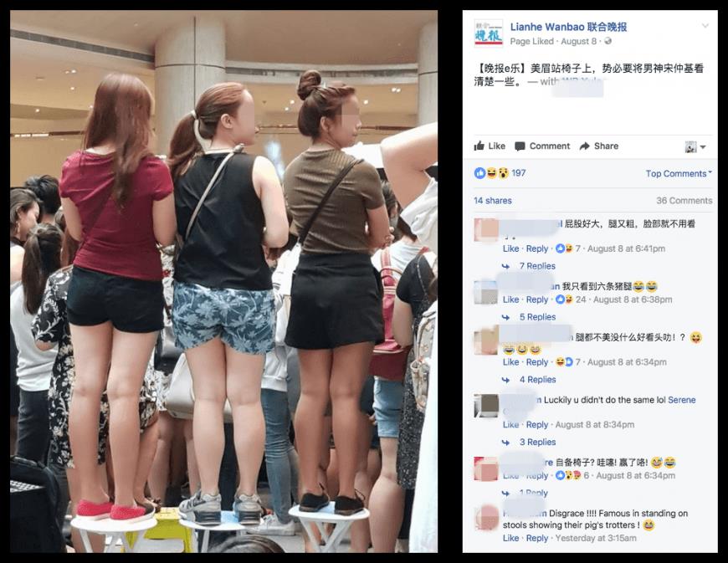Click the Share arrow icon
The width and height of the screenshot is (728, 563).
click(585, 146)
